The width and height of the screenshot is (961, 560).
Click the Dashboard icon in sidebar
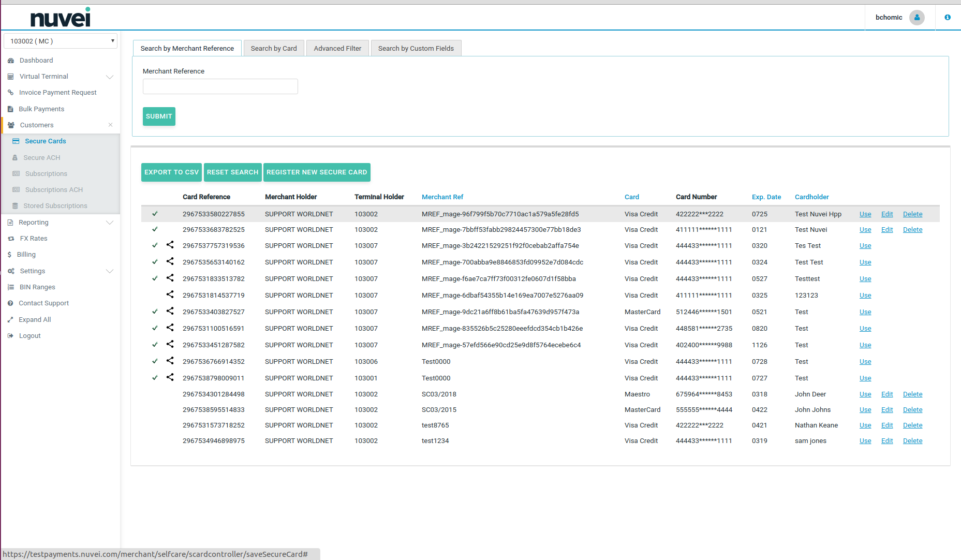(11, 61)
